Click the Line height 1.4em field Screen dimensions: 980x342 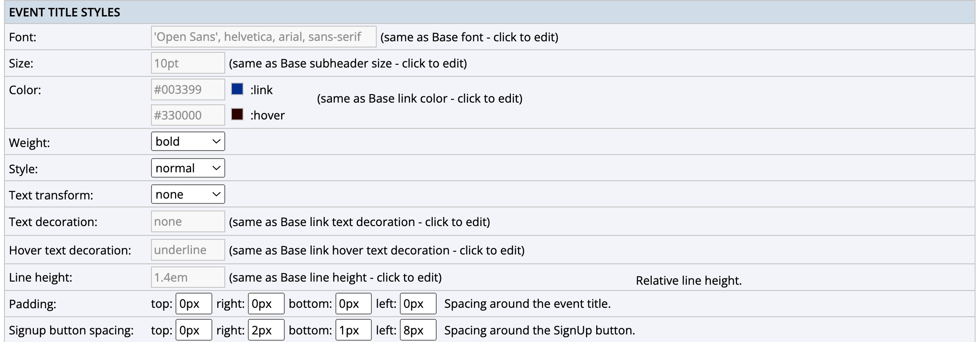[x=188, y=278]
